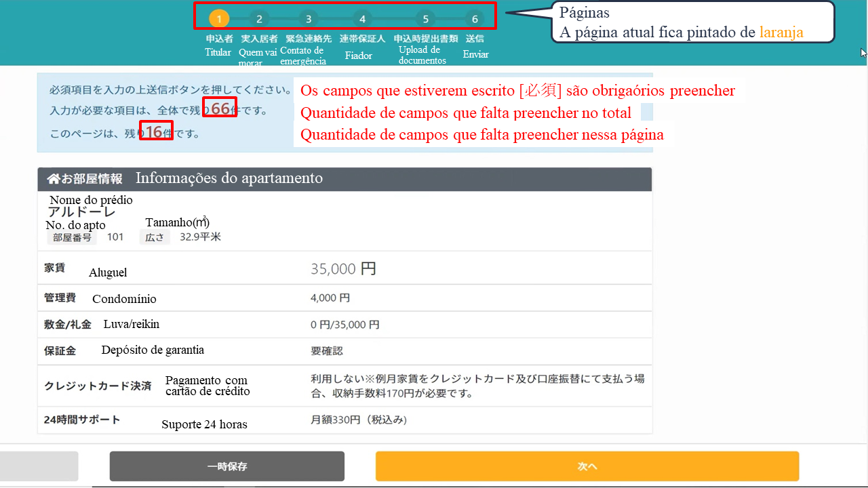Click the building name アルドーレ
This screenshot has height=488, width=868.
(81, 213)
